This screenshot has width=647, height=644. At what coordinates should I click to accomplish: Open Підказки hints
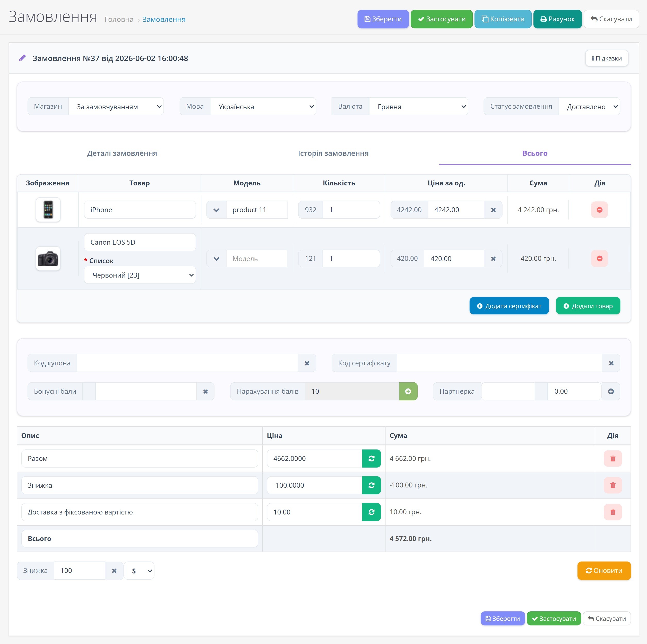coord(607,58)
